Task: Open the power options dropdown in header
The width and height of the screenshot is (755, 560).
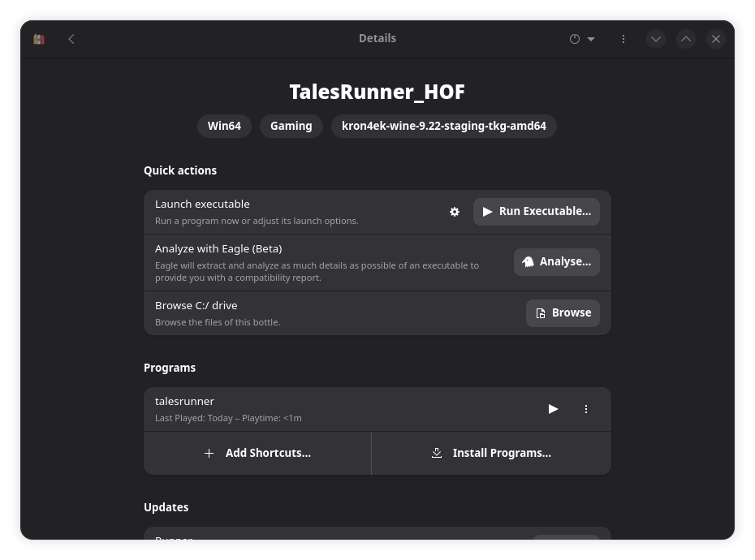Action: pyautogui.click(x=582, y=39)
